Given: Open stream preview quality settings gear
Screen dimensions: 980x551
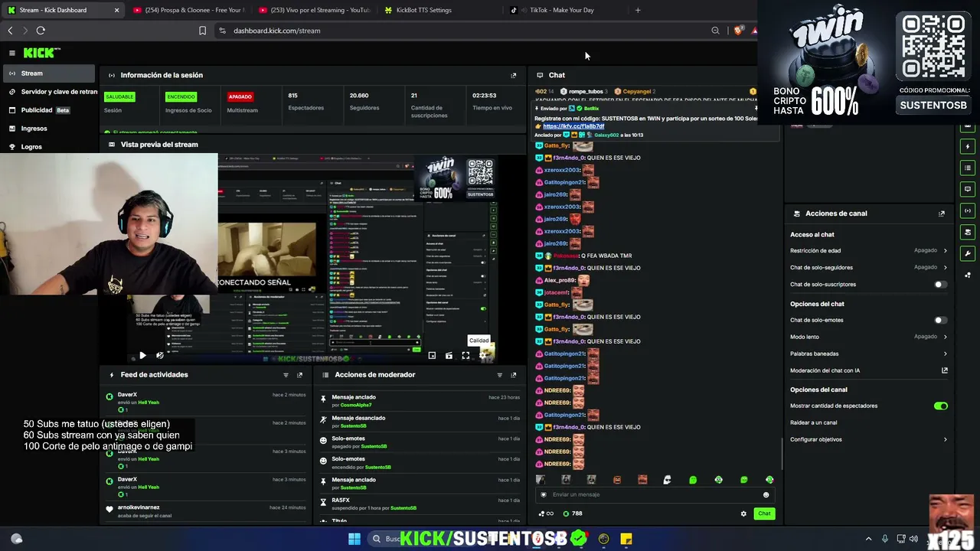Looking at the screenshot, I should pyautogui.click(x=482, y=355).
